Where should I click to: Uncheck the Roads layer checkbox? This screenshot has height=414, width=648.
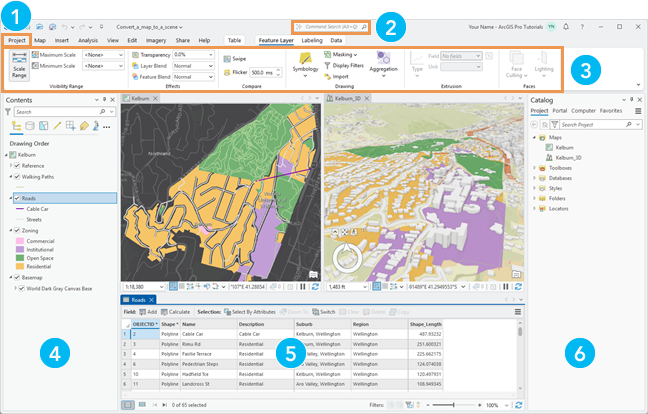click(17, 198)
